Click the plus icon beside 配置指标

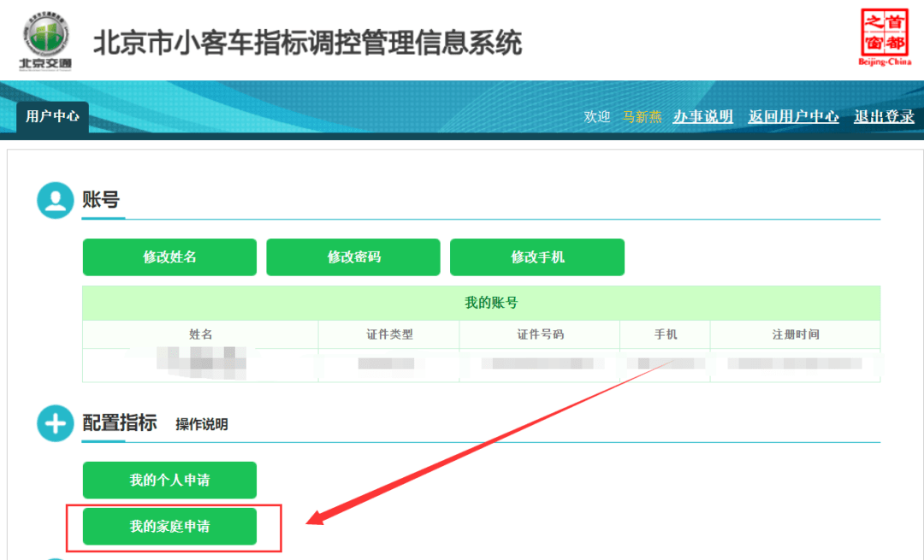point(56,424)
